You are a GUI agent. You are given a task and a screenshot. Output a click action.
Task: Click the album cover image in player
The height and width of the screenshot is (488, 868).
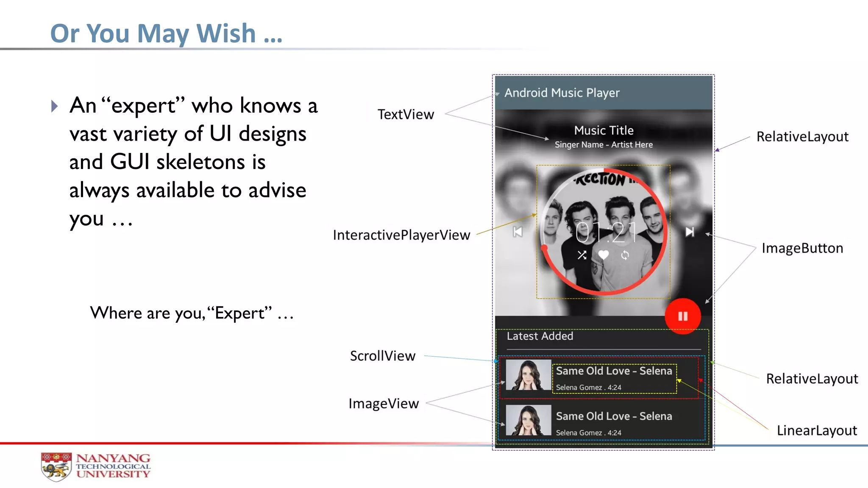coord(604,232)
